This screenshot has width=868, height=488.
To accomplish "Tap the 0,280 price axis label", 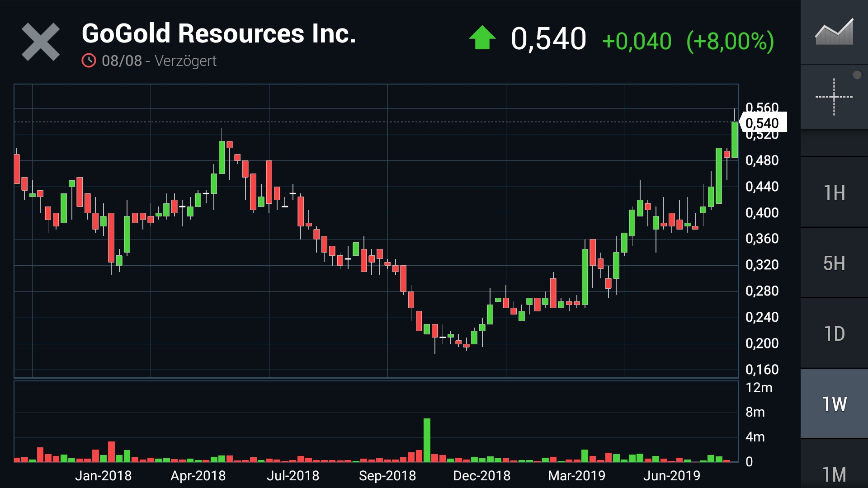I will tap(762, 291).
